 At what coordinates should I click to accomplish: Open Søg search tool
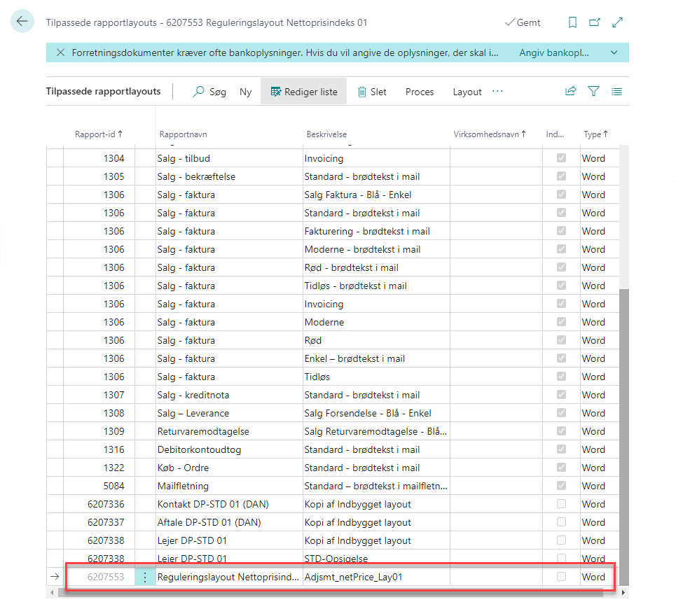209,92
